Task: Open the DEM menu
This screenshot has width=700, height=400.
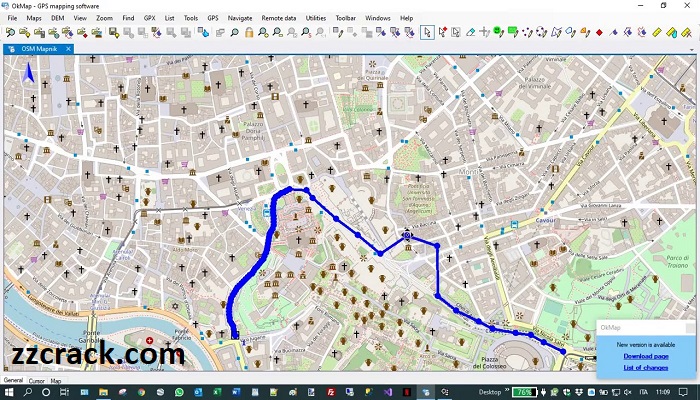Action: (58, 18)
